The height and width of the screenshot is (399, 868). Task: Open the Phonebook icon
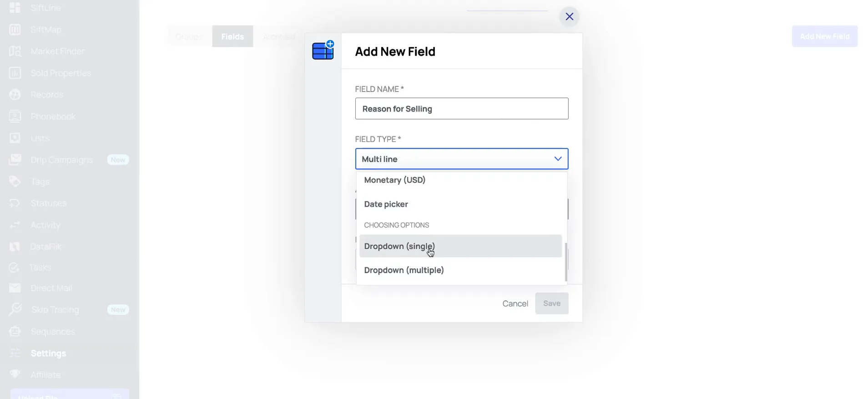[x=15, y=117]
